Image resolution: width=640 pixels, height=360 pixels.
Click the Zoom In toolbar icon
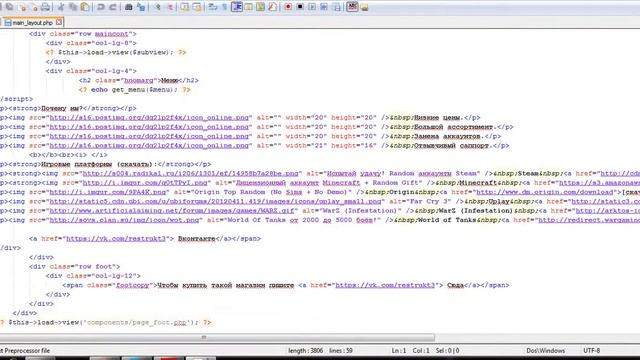click(158, 7)
